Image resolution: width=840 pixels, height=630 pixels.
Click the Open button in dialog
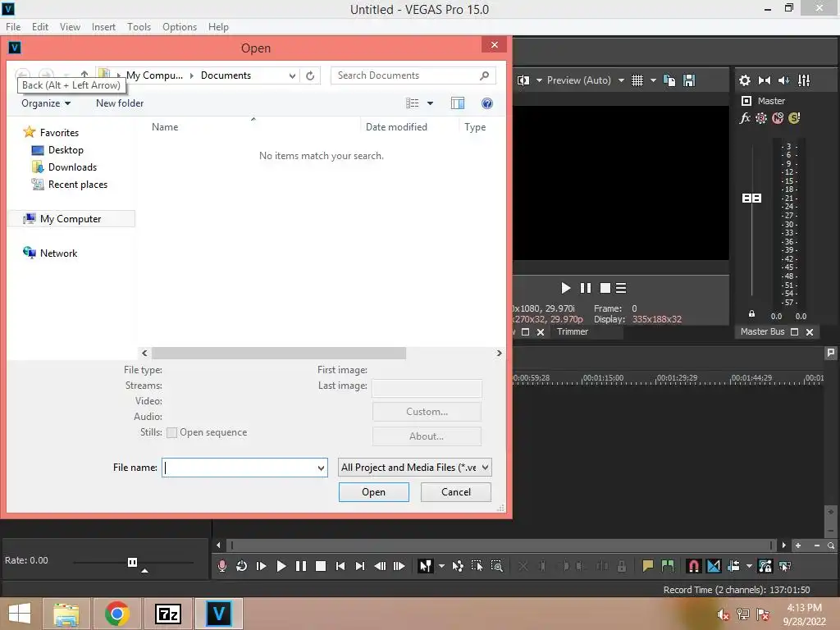coord(373,492)
